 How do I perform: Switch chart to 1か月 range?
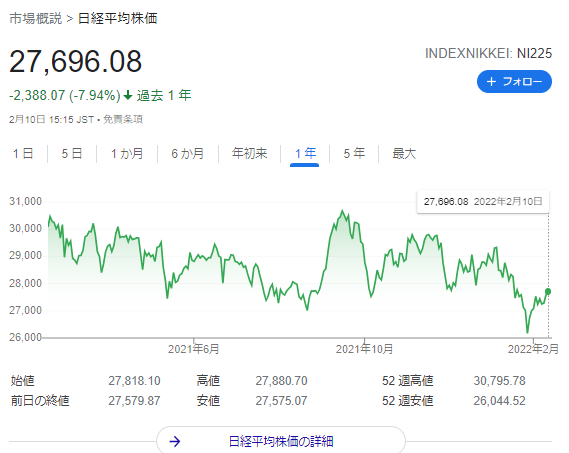[127, 154]
